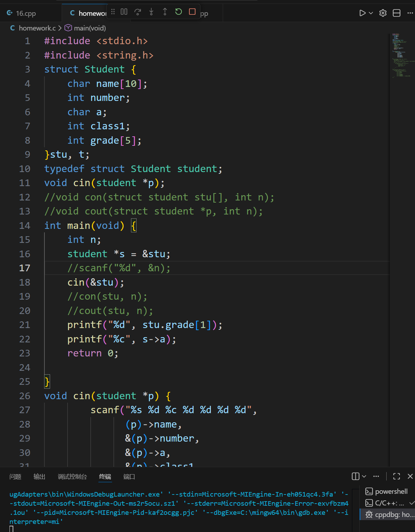Click the main(void) symbol cube icon
The width and height of the screenshot is (415, 532).
click(x=68, y=28)
